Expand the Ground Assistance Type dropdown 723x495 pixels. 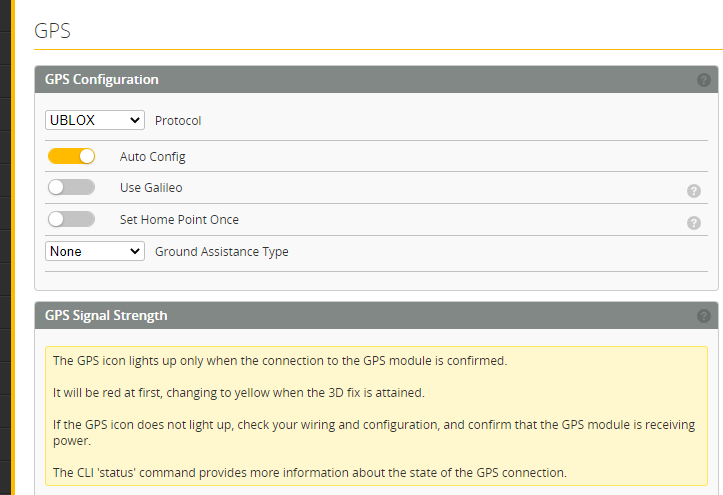pos(95,251)
